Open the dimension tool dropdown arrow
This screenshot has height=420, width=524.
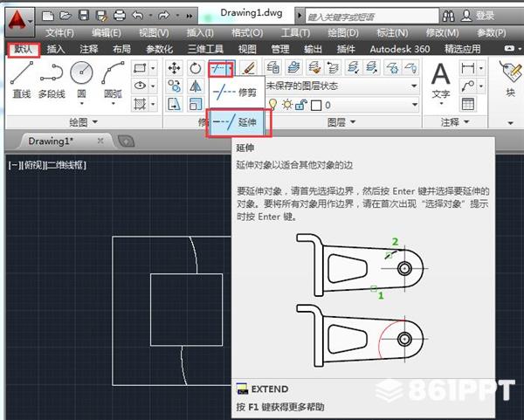coord(481,68)
